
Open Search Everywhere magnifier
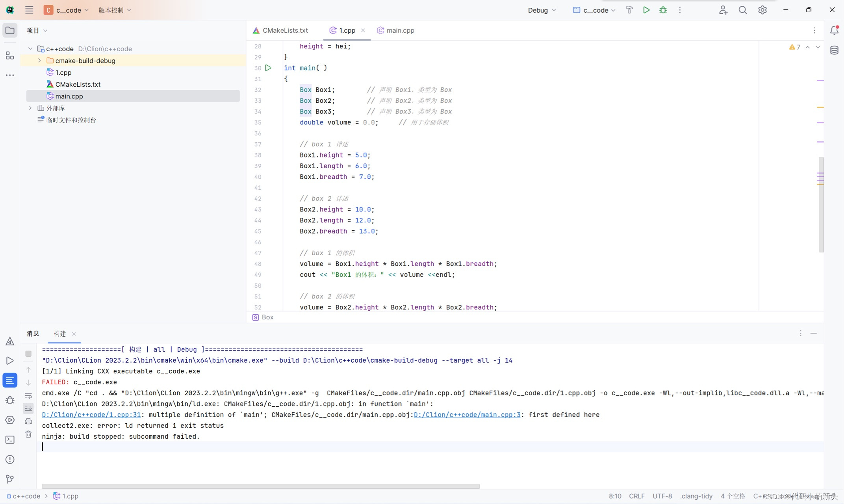743,10
